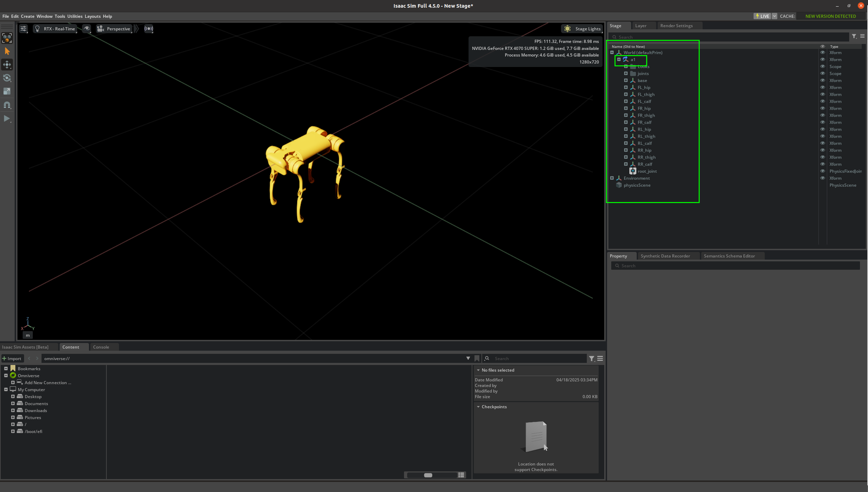Open the Content browser options hamburger menu

tap(600, 358)
